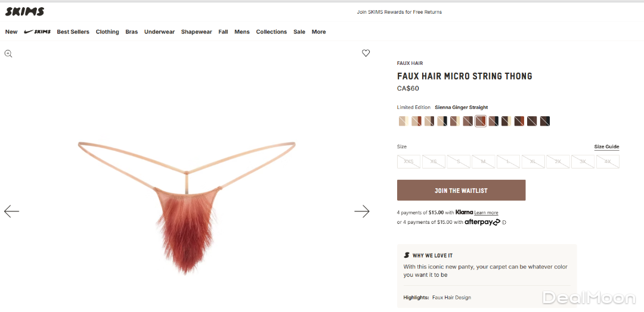Select size M

point(483,161)
